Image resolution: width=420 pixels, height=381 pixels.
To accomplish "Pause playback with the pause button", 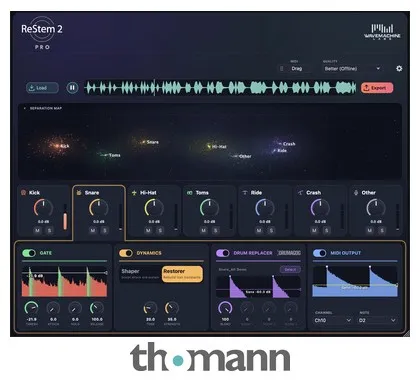I will (x=72, y=88).
